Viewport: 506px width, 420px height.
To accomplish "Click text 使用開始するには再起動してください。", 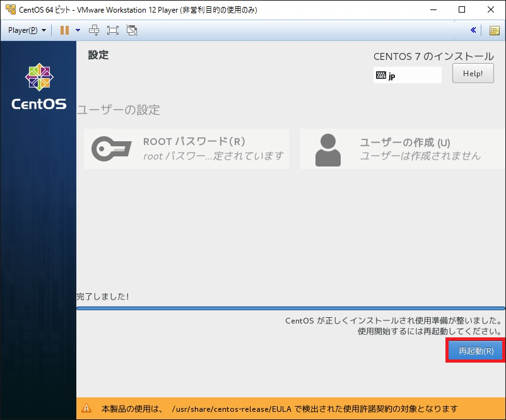I will pos(430,331).
